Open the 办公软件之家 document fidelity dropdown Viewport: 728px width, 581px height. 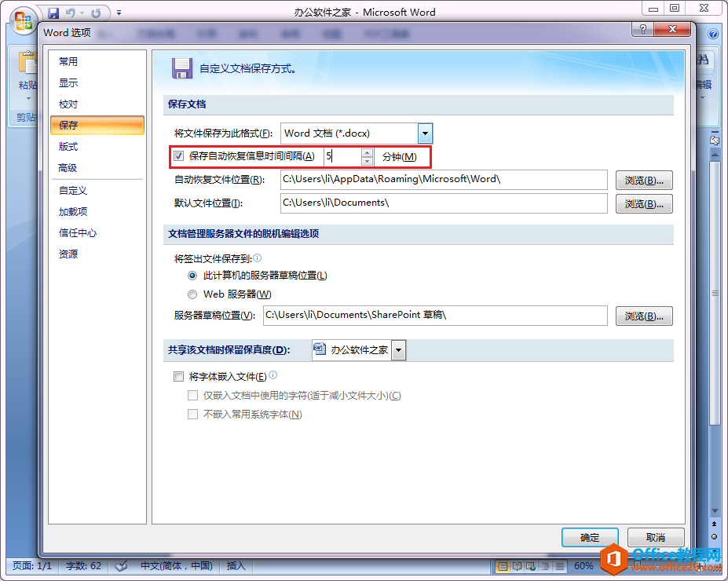[x=398, y=350]
